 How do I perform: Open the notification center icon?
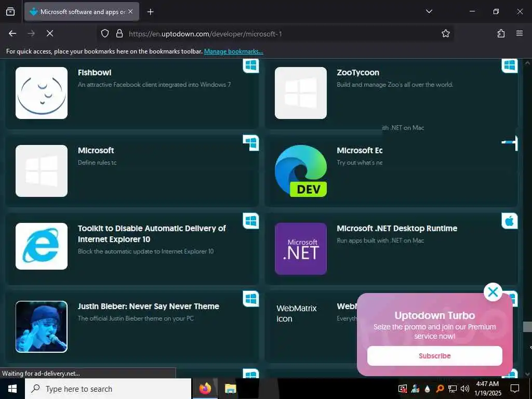515,389
